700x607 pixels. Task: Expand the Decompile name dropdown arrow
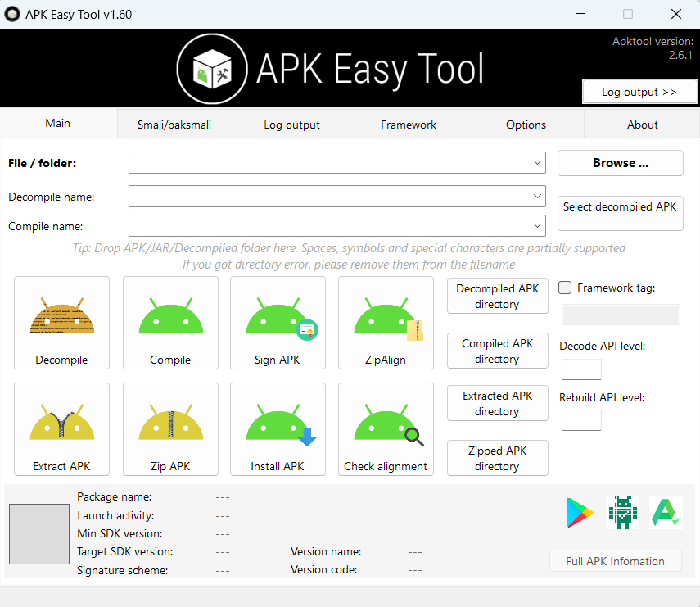pos(537,196)
